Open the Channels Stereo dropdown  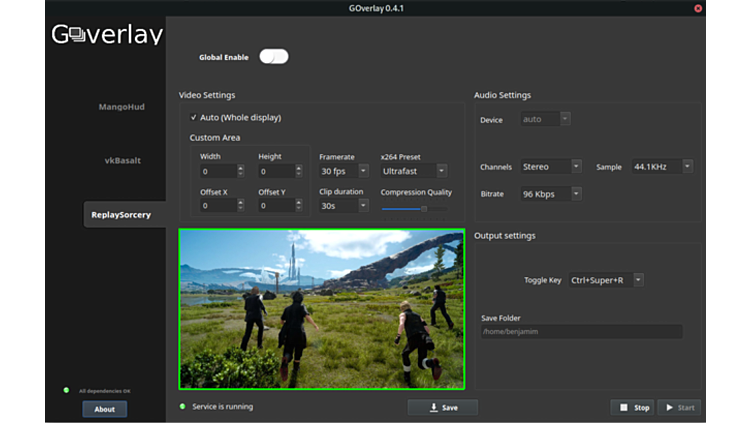click(549, 167)
